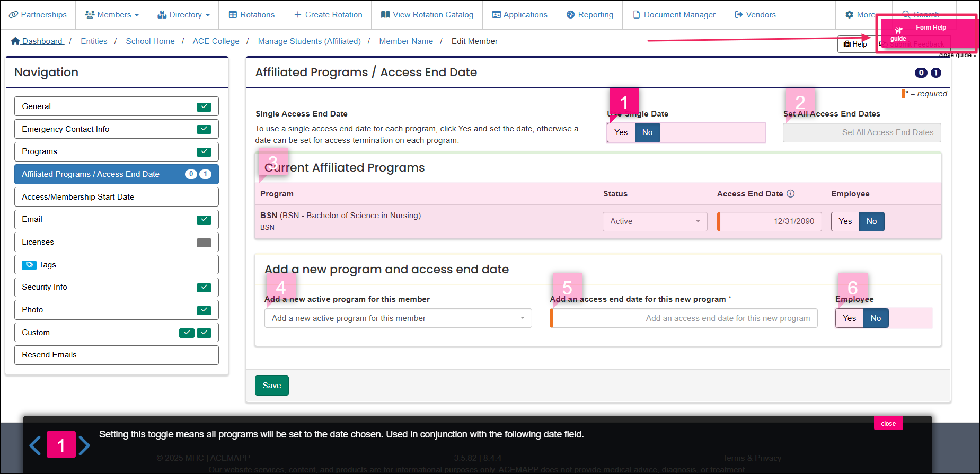The image size is (980, 474).
Task: Click the Licenses gray minus icon
Action: pos(204,243)
